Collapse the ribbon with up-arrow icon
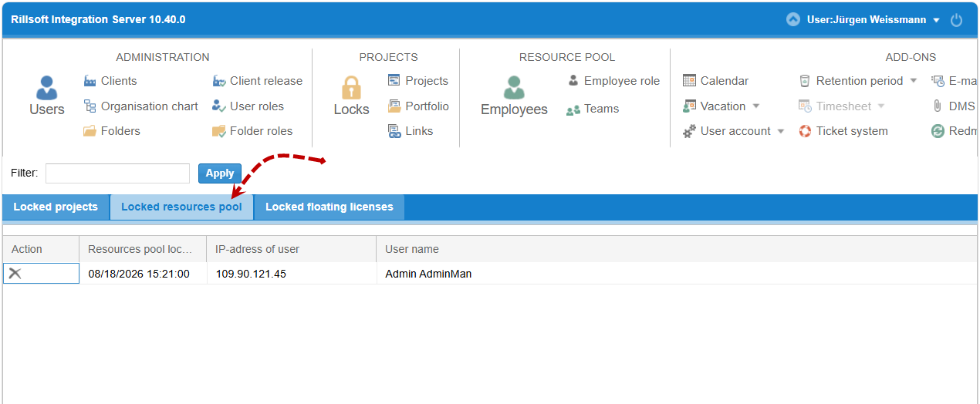 pyautogui.click(x=792, y=20)
